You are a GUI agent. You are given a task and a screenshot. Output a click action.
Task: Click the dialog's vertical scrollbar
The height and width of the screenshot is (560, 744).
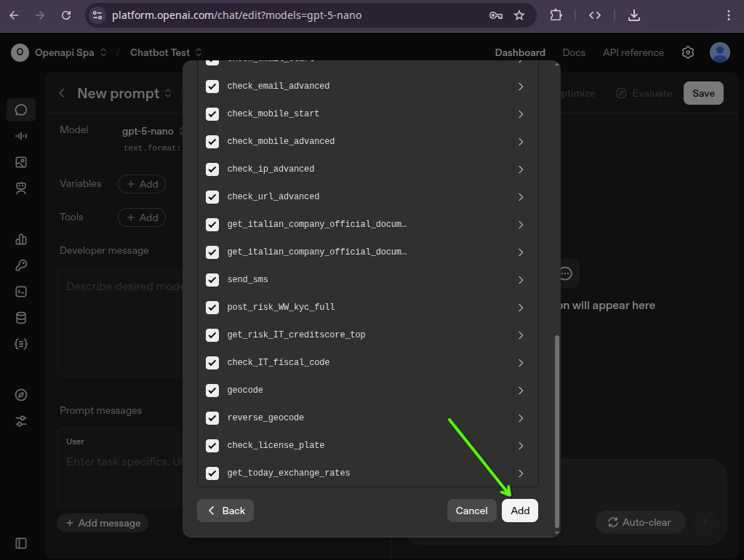557,429
